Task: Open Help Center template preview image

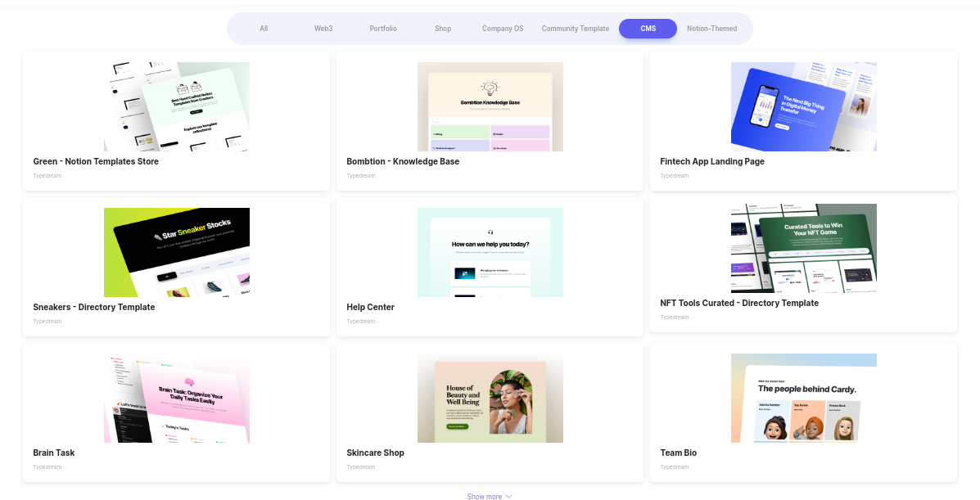Action: [x=490, y=253]
